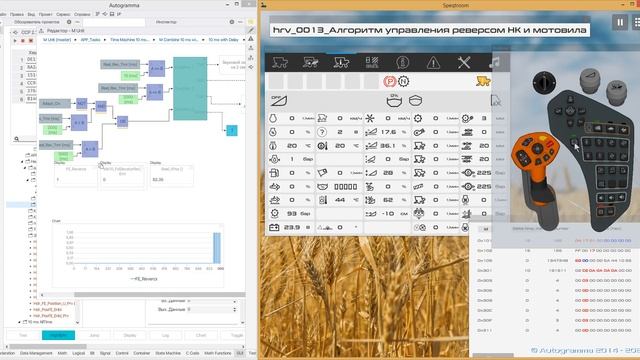The width and height of the screenshot is (640, 360).
Task: Click the play icon in CCP panel
Action: click(15, 40)
